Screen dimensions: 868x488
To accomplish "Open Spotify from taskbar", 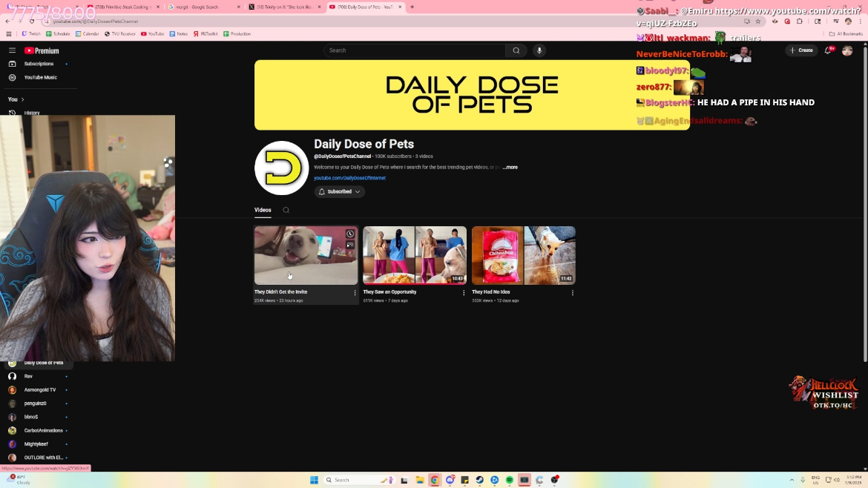I will point(509,480).
